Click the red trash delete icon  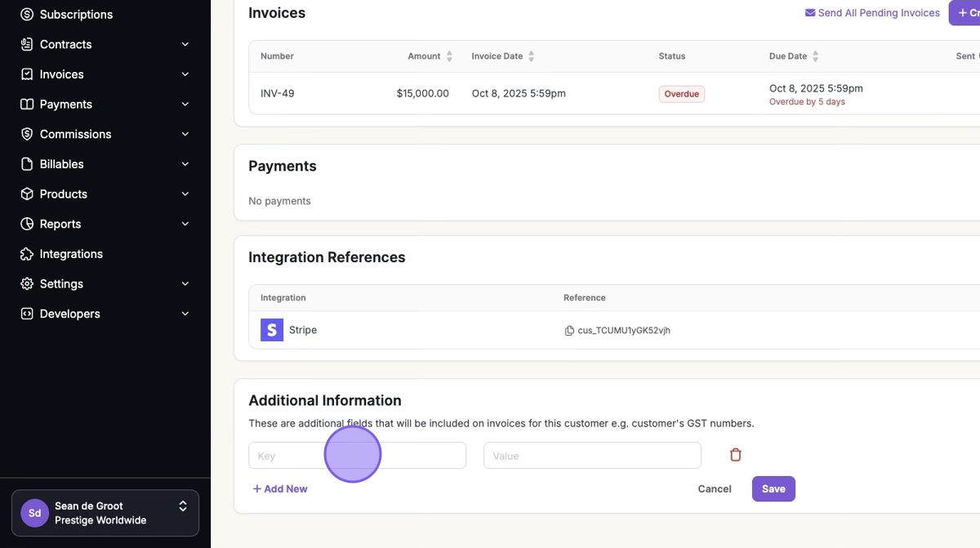pos(735,455)
